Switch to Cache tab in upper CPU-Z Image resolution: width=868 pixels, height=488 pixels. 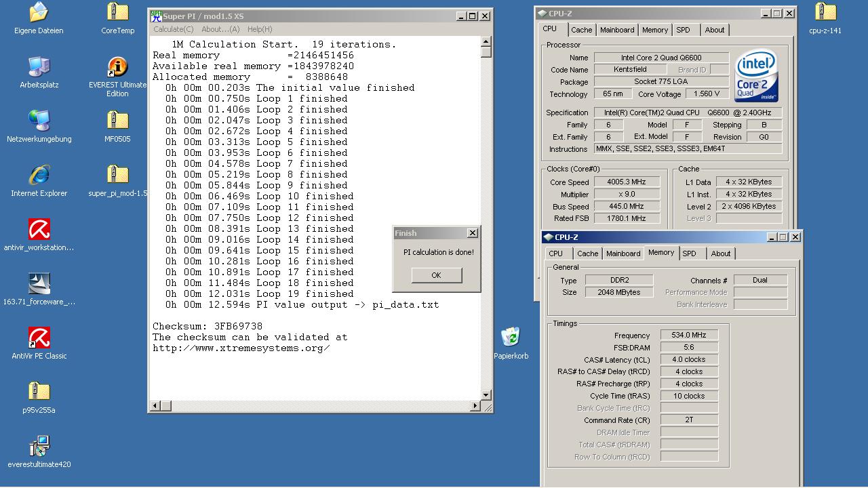click(581, 30)
